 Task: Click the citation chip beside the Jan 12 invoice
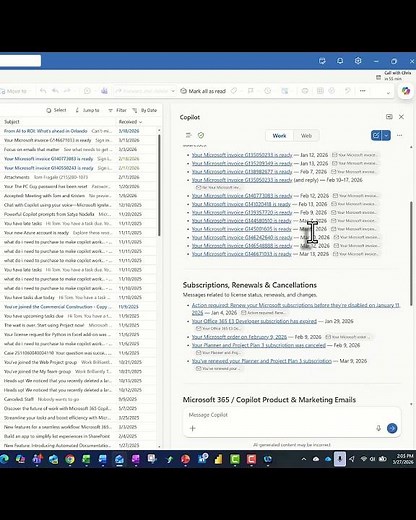click(x=355, y=155)
